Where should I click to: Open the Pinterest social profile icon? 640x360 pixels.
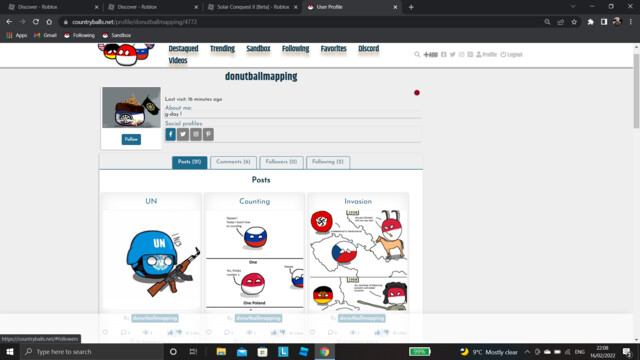click(x=208, y=134)
